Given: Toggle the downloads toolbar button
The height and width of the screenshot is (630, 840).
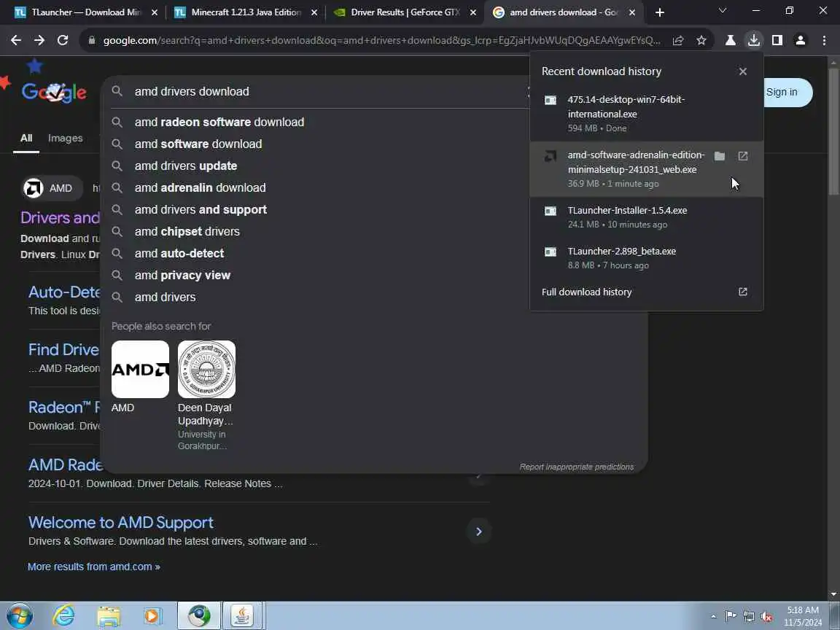Looking at the screenshot, I should pos(754,40).
